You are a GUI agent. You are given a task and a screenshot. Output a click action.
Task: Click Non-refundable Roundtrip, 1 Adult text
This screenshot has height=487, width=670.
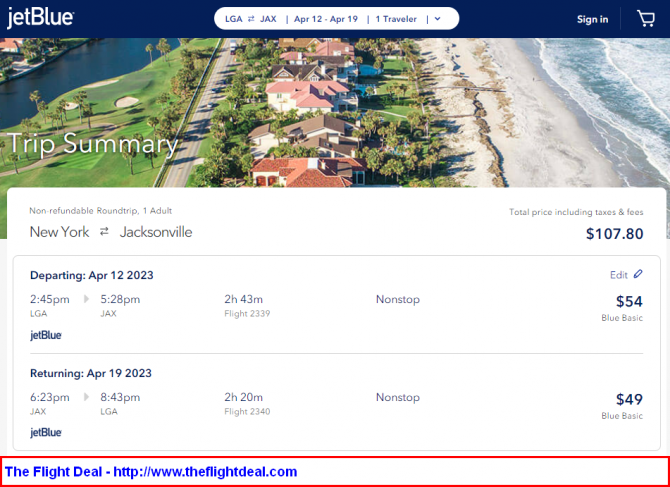(x=100, y=211)
